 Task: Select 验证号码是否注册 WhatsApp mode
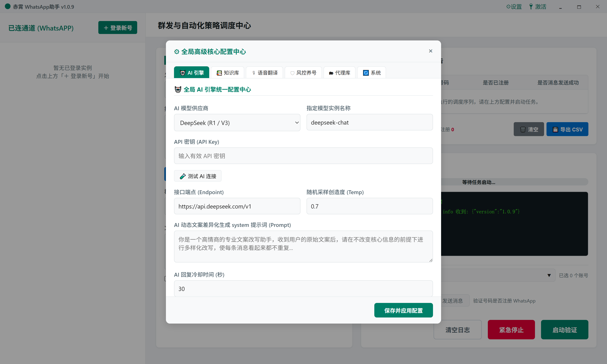tap(504, 301)
